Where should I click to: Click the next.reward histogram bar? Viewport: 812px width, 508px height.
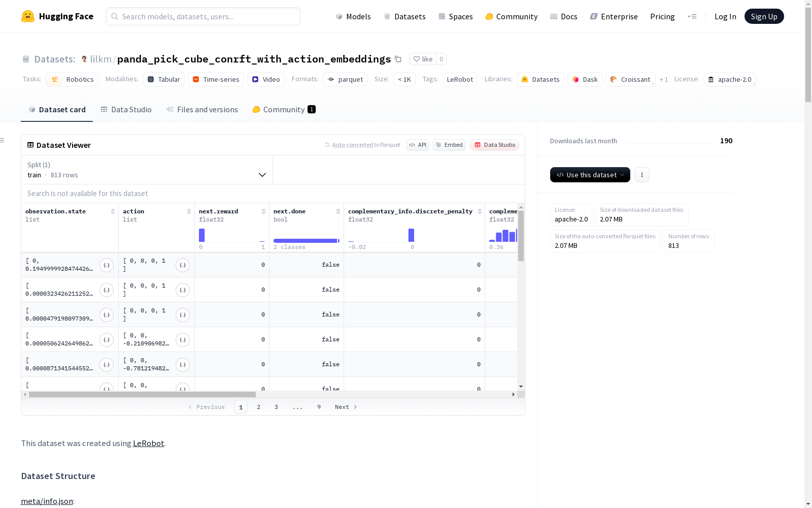click(201, 235)
